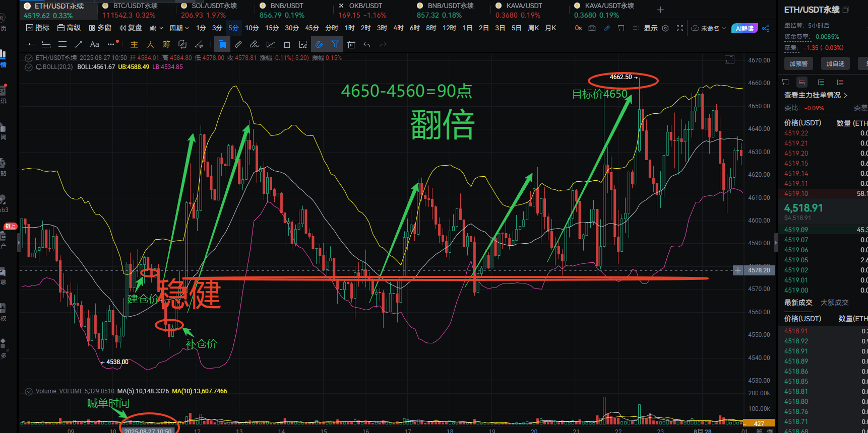
Task: Click the AI解读 button
Action: pos(745,28)
